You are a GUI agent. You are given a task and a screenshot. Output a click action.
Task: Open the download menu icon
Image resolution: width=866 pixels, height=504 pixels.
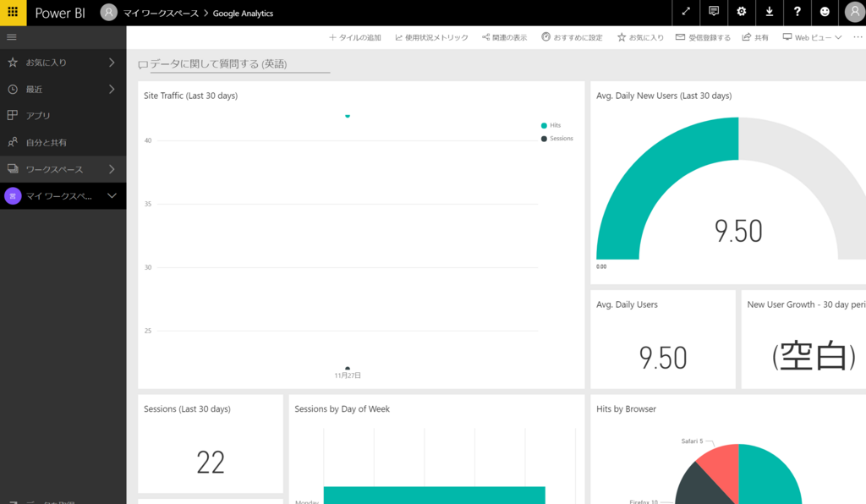click(x=770, y=12)
